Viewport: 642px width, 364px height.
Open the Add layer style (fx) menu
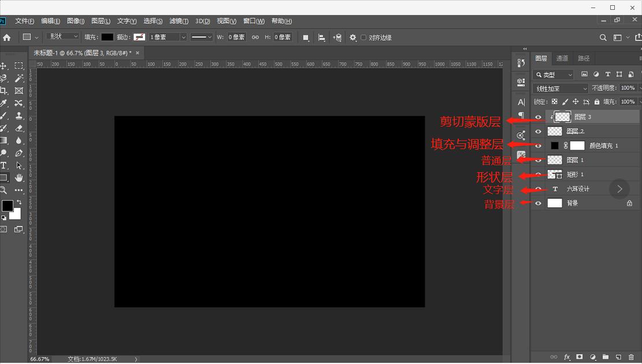click(x=567, y=356)
